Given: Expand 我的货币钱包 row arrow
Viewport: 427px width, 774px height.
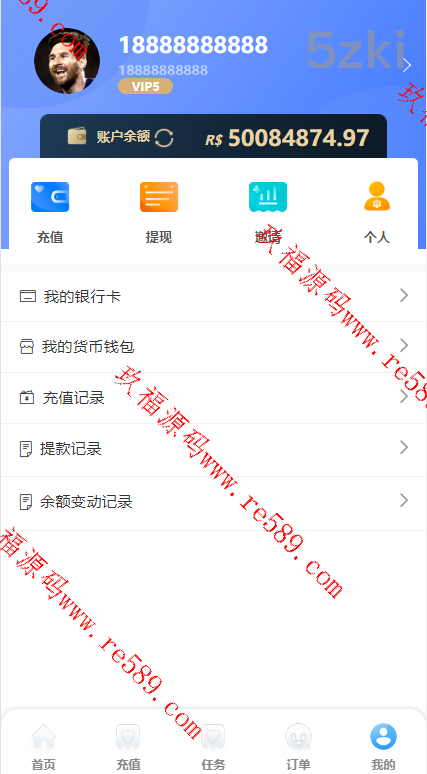Looking at the screenshot, I should 404,345.
